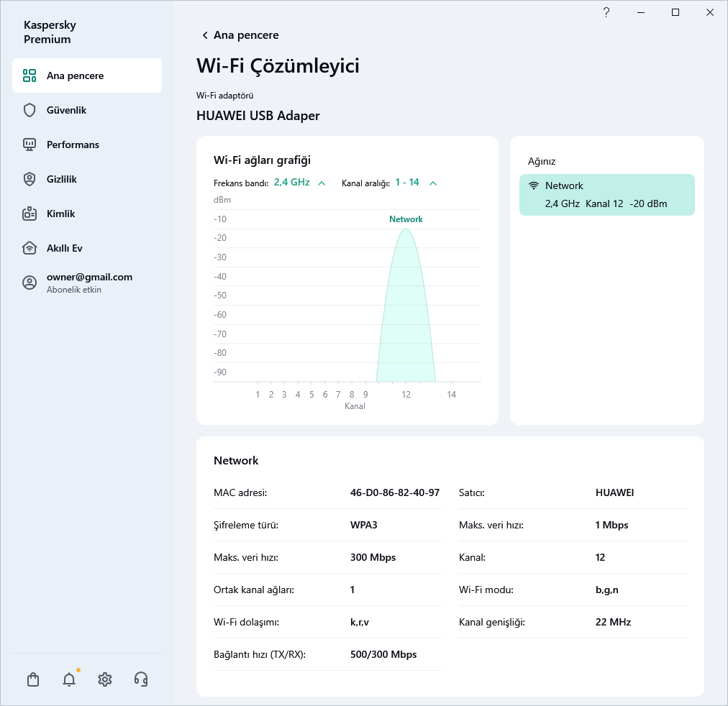Click the help question mark icon
Image resolution: width=728 pixels, height=706 pixels.
point(606,12)
